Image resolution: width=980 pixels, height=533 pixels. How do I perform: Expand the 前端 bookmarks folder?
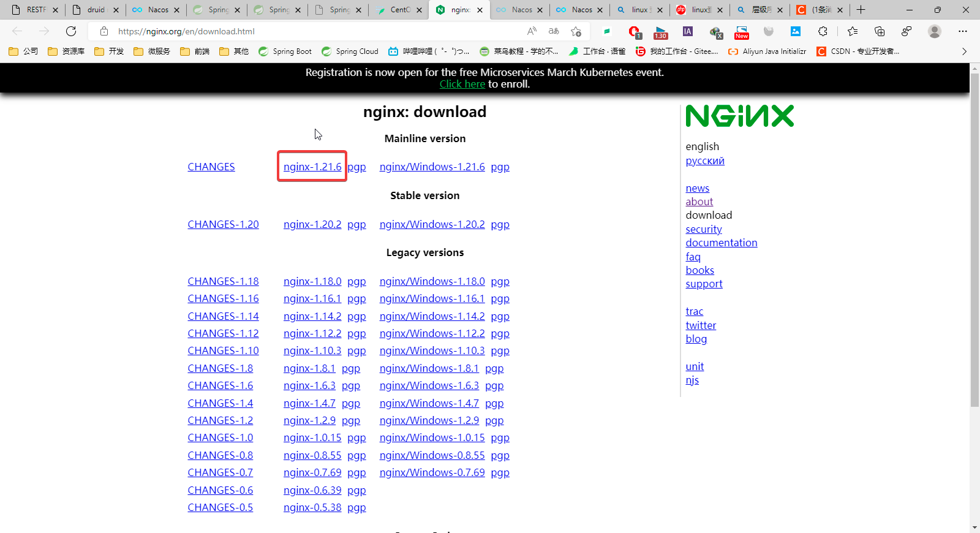[195, 51]
